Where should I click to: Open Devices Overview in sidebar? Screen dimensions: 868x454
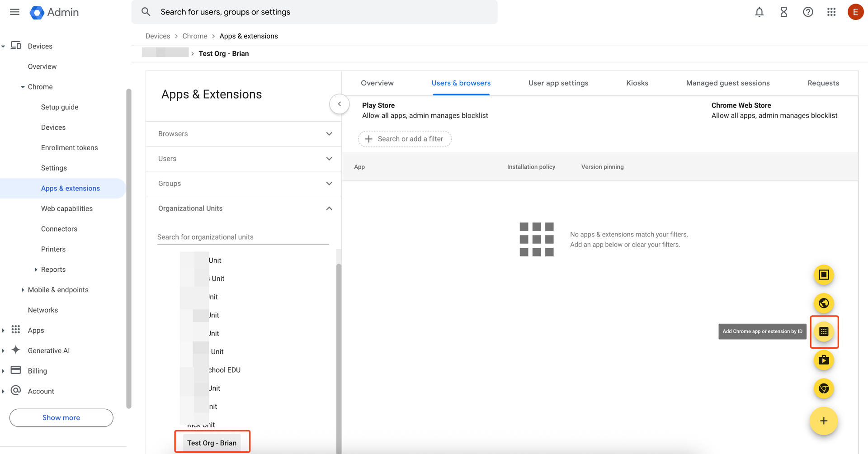coord(42,66)
